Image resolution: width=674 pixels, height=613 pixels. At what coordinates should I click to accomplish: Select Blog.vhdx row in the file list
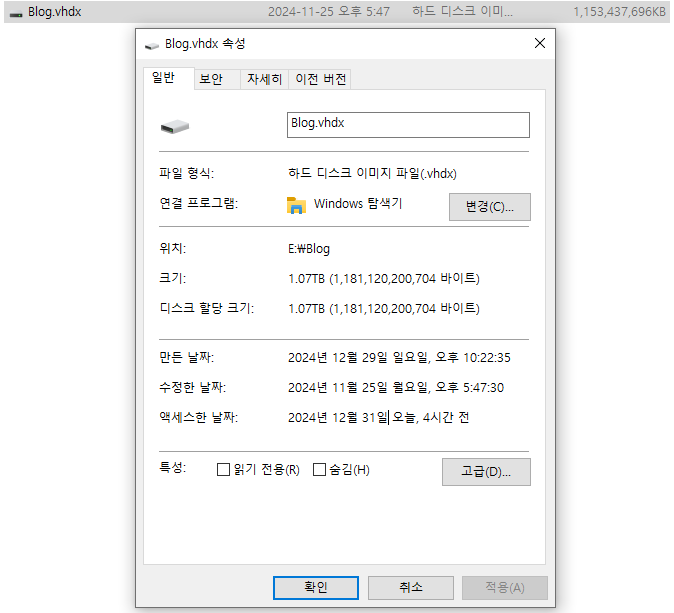(x=337, y=12)
